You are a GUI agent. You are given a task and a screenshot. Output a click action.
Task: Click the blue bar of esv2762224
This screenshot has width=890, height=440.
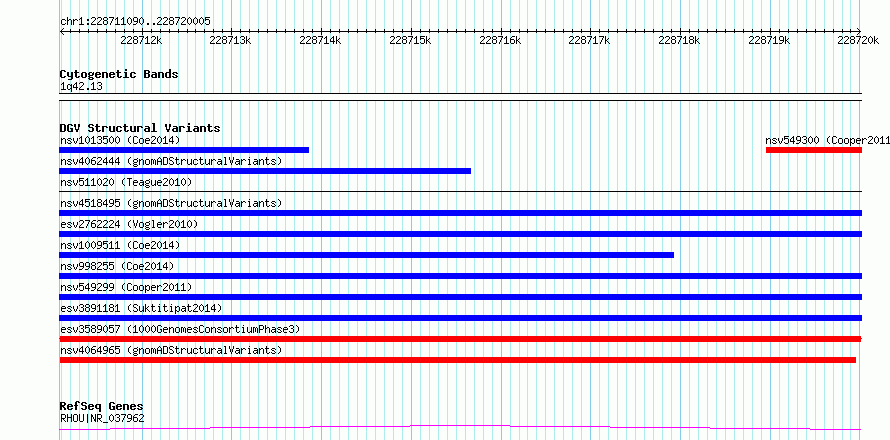pyautogui.click(x=461, y=234)
